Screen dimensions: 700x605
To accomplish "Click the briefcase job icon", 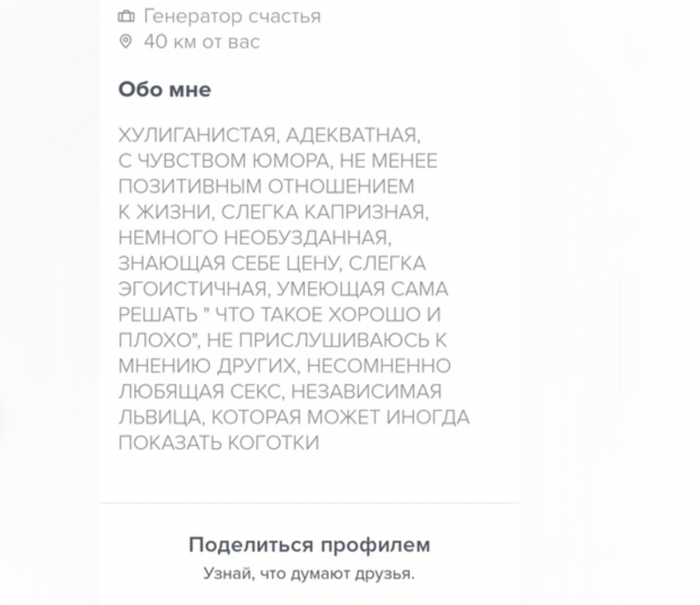I will 125,16.
